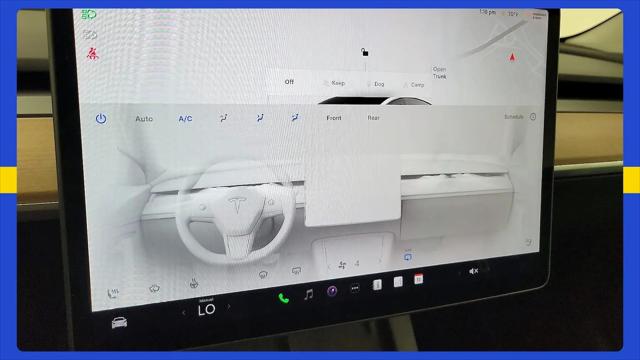This screenshot has width=640, height=360.
Task: Toggle the middle blue airflow vent icon
Action: 260,118
